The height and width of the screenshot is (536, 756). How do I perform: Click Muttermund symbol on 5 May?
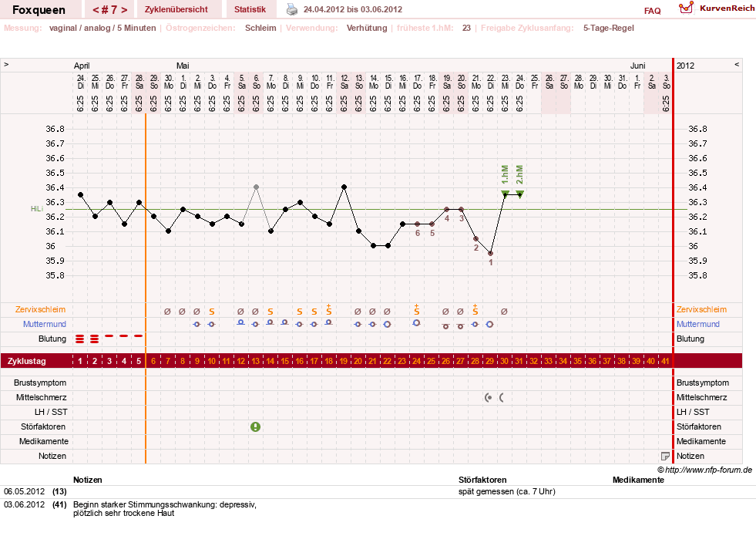point(241,322)
